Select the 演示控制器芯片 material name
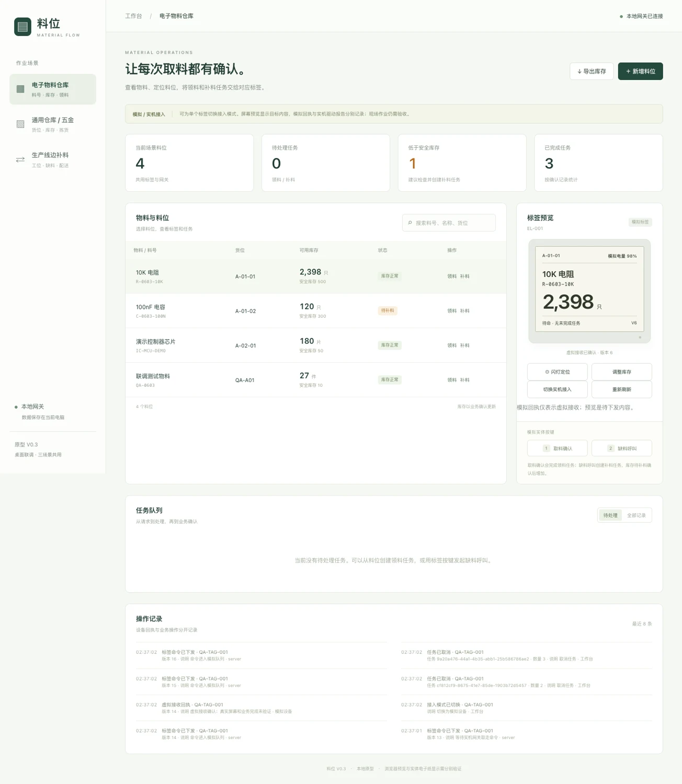The width and height of the screenshot is (682, 784). click(156, 342)
